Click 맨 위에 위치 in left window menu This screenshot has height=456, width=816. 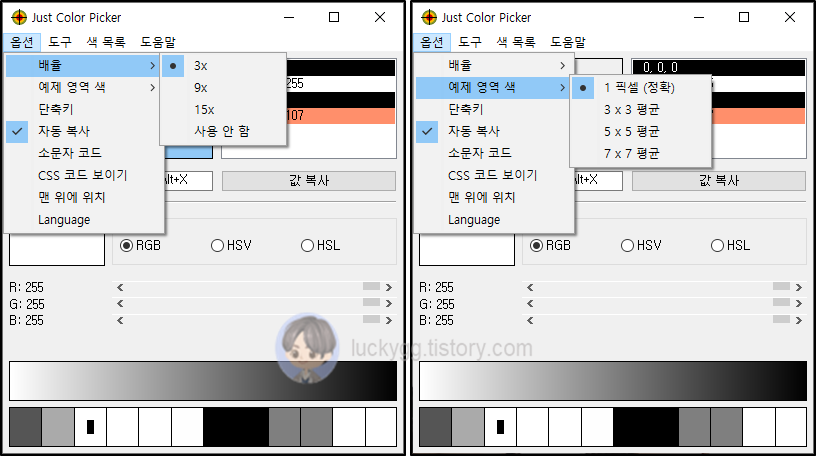click(x=83, y=197)
